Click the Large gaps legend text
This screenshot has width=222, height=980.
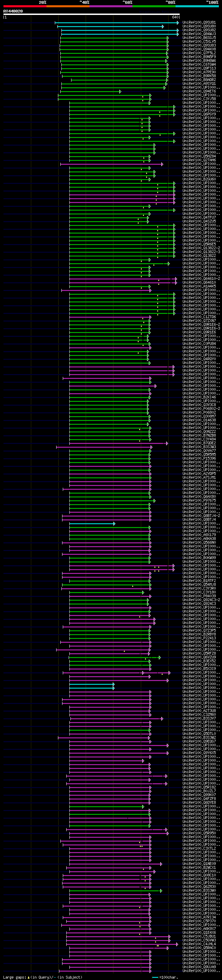[x=15, y=977]
